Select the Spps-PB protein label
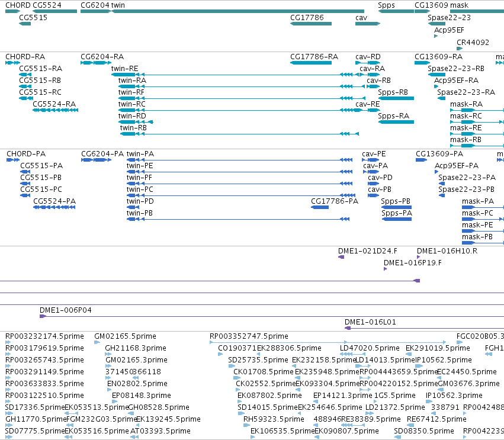 point(396,201)
